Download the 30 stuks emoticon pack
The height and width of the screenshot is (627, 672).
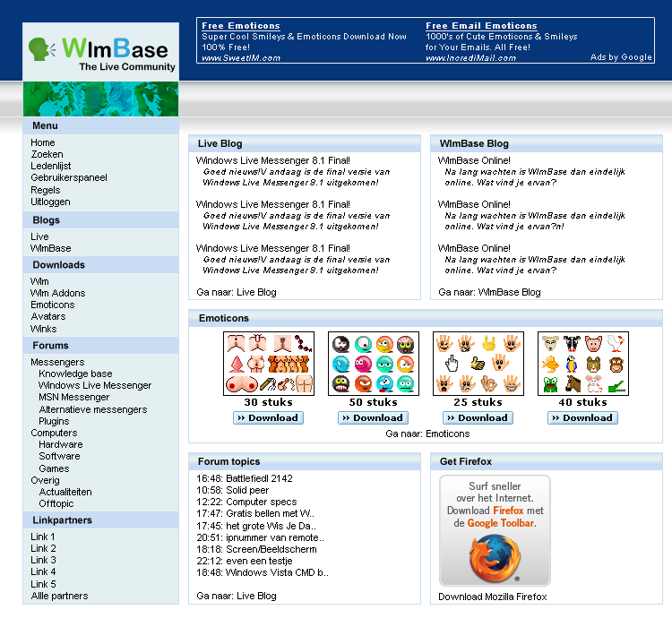click(x=268, y=418)
